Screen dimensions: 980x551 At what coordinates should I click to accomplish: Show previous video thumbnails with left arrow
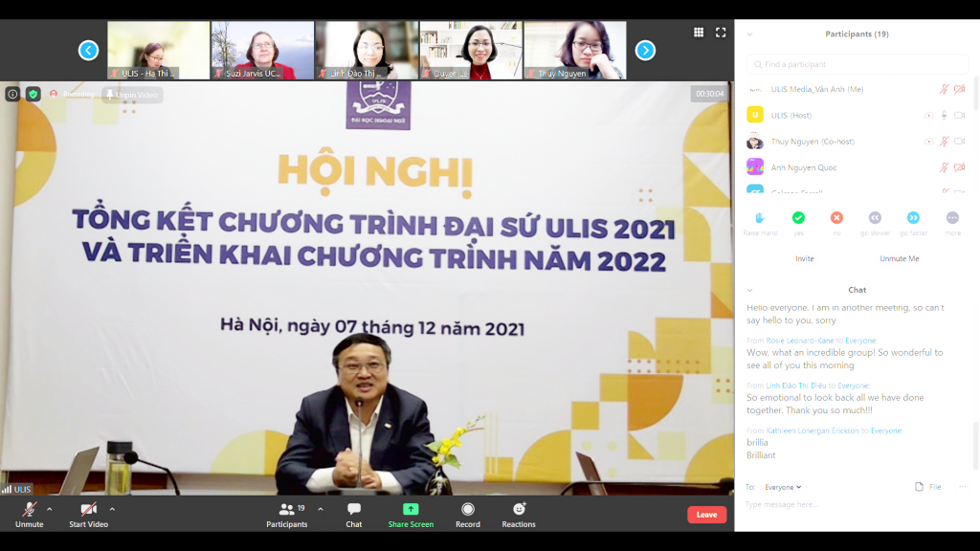pyautogui.click(x=88, y=50)
